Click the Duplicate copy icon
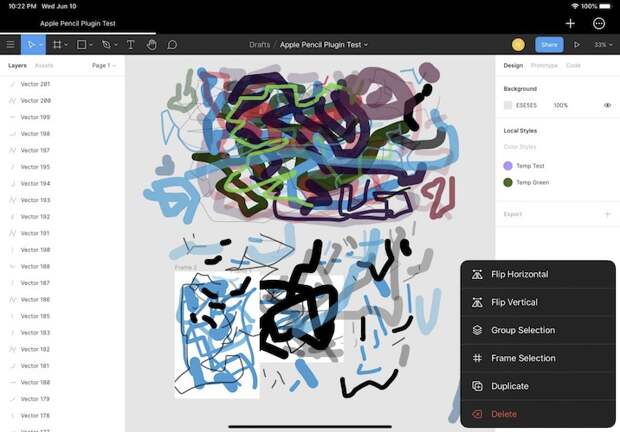The image size is (620, 432). click(x=477, y=386)
